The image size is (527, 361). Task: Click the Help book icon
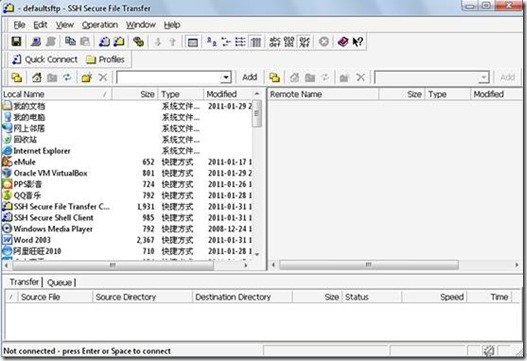click(x=343, y=42)
